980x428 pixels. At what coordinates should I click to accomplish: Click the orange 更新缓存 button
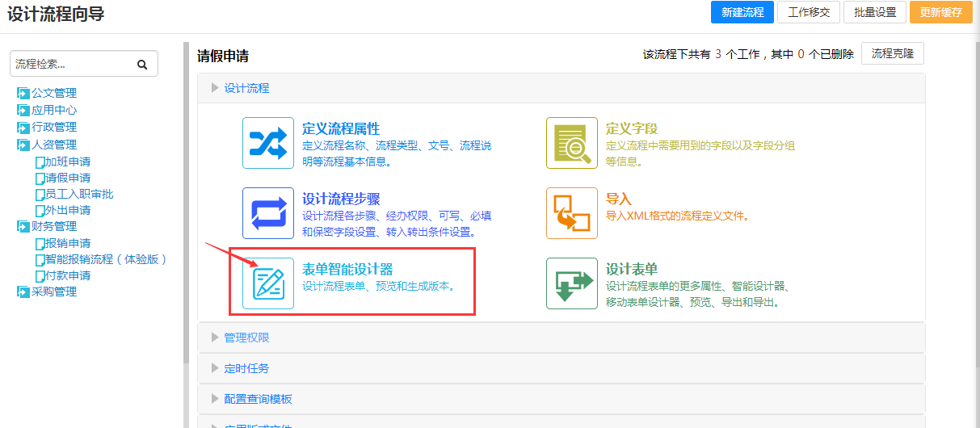click(x=940, y=13)
